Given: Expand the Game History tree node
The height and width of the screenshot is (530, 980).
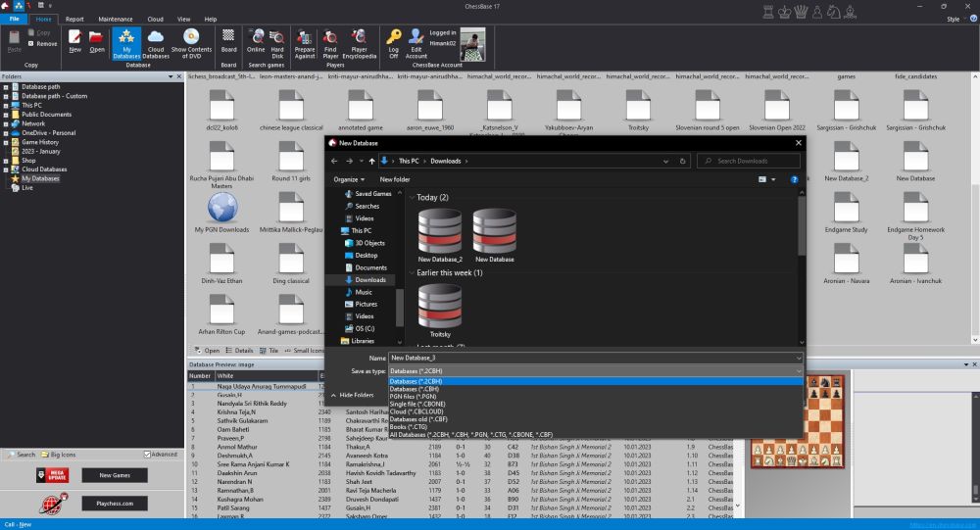Looking at the screenshot, I should 6,142.
